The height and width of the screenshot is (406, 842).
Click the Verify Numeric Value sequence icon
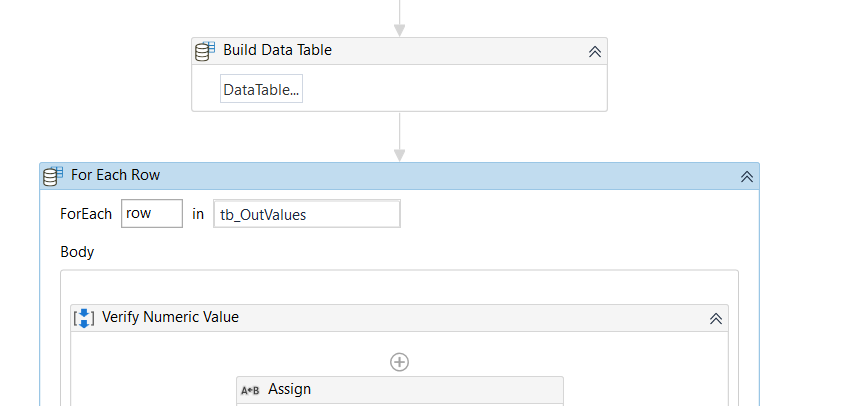(85, 318)
